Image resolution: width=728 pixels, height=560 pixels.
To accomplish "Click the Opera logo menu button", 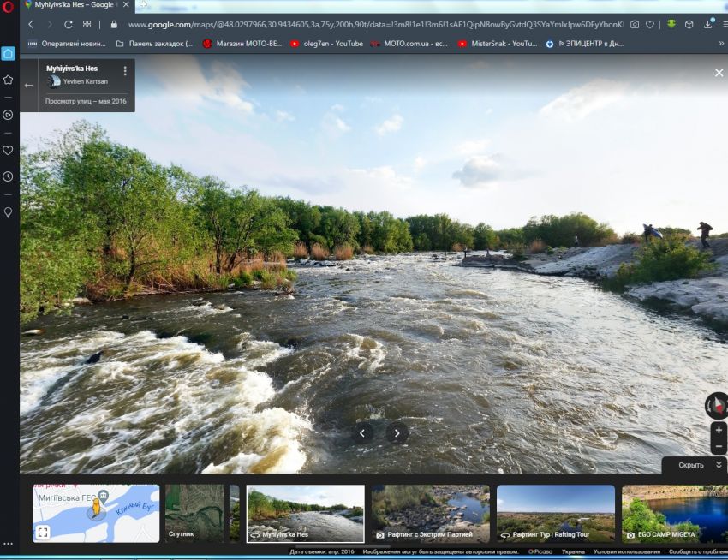I will (x=8, y=6).
